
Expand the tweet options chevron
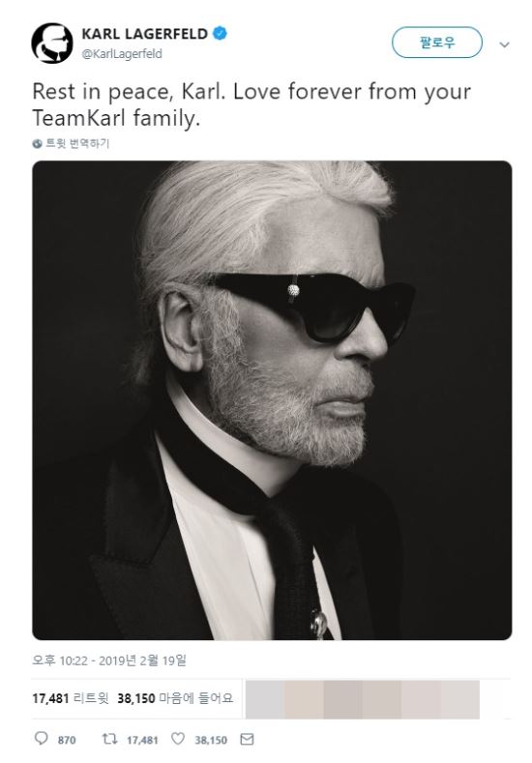[x=504, y=44]
